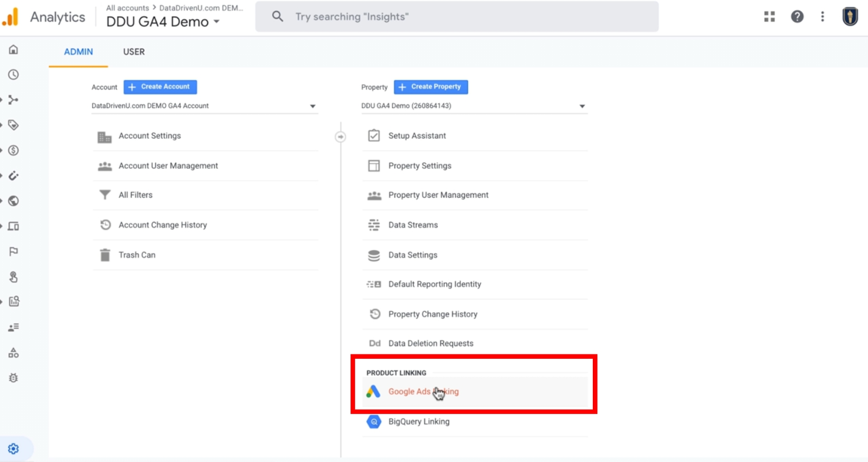Open Google Ads Linking

475,391
